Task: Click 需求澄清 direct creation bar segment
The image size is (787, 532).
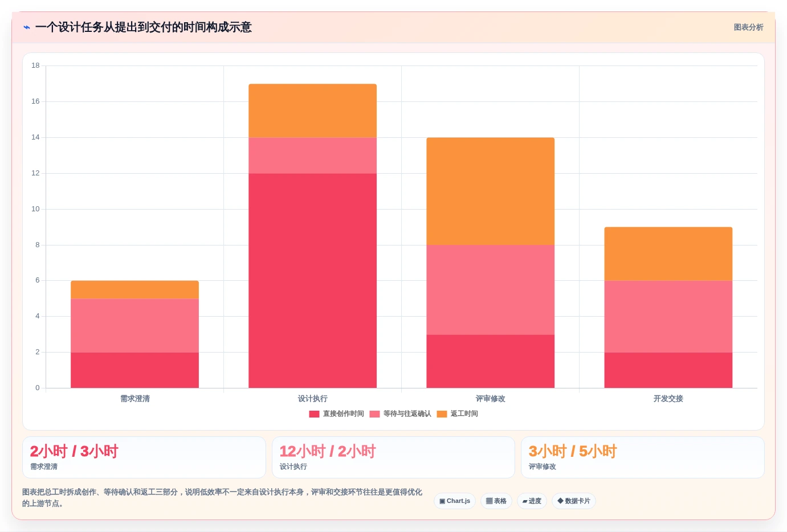Action: point(134,370)
